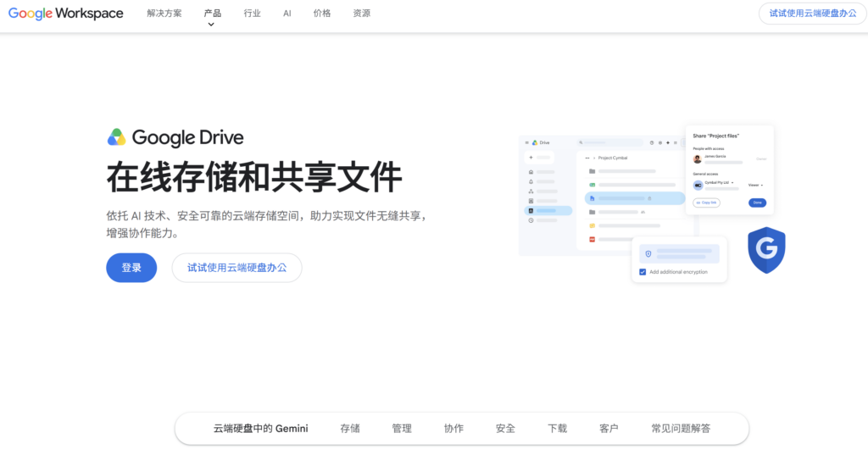
Task: Open the 价格 page
Action: pyautogui.click(x=322, y=14)
